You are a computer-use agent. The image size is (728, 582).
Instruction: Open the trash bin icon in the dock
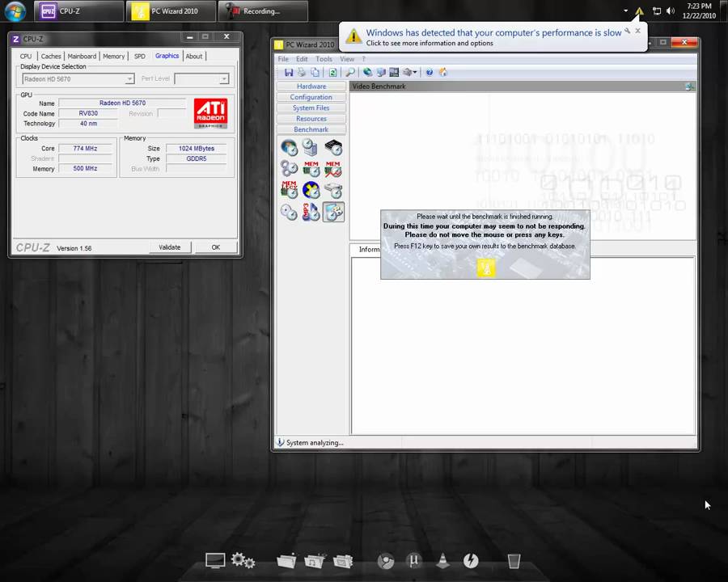point(514,561)
